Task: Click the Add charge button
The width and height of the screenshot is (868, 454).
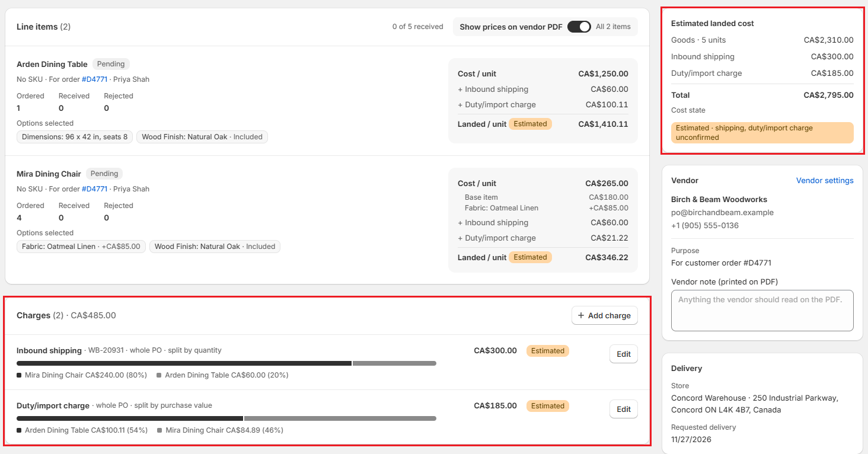Action: pos(605,316)
